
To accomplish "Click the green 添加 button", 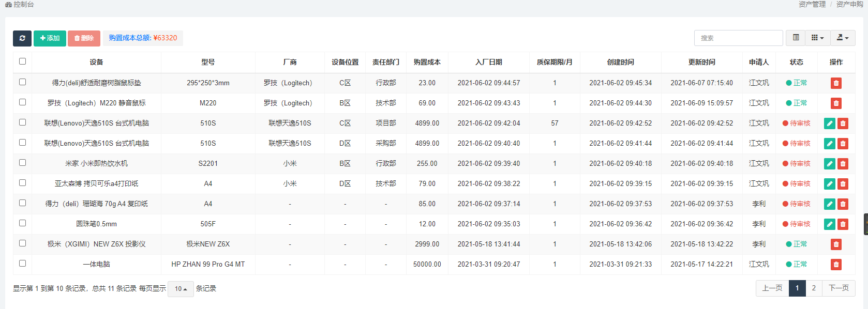I will pos(50,38).
